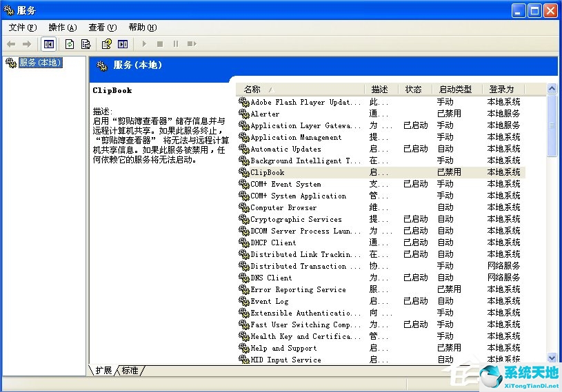This screenshot has height=392, width=562.
Task: Click the gear icon of Event Log
Action: click(x=243, y=301)
